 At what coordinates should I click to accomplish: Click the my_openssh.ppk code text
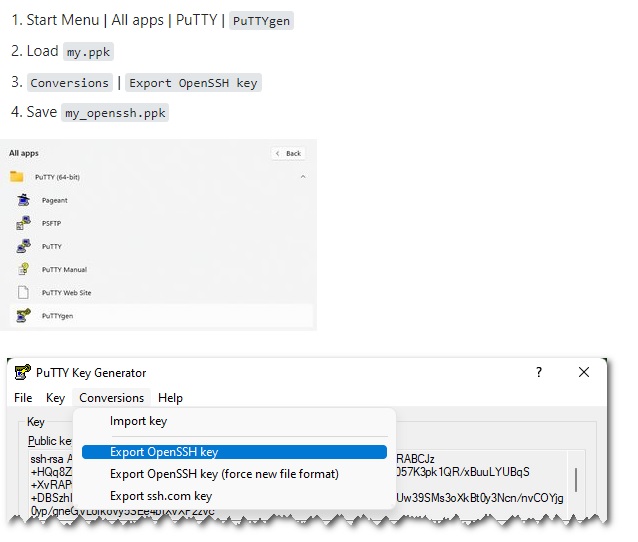[115, 113]
